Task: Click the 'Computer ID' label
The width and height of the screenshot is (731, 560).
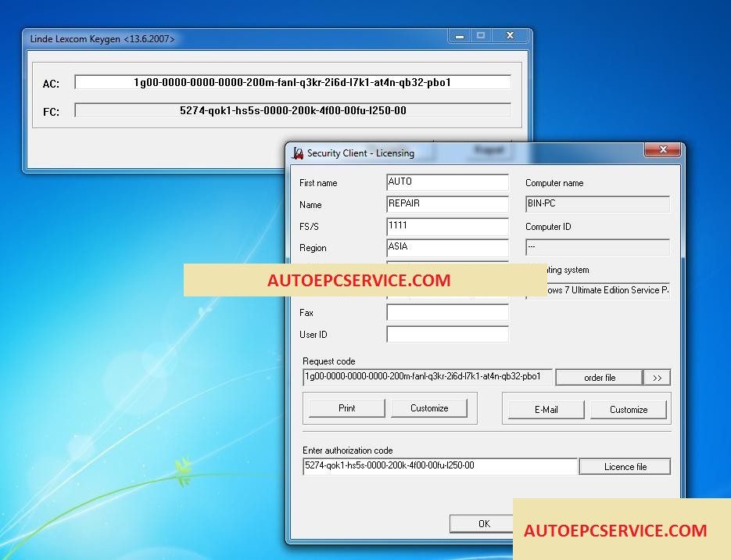Action: click(548, 227)
